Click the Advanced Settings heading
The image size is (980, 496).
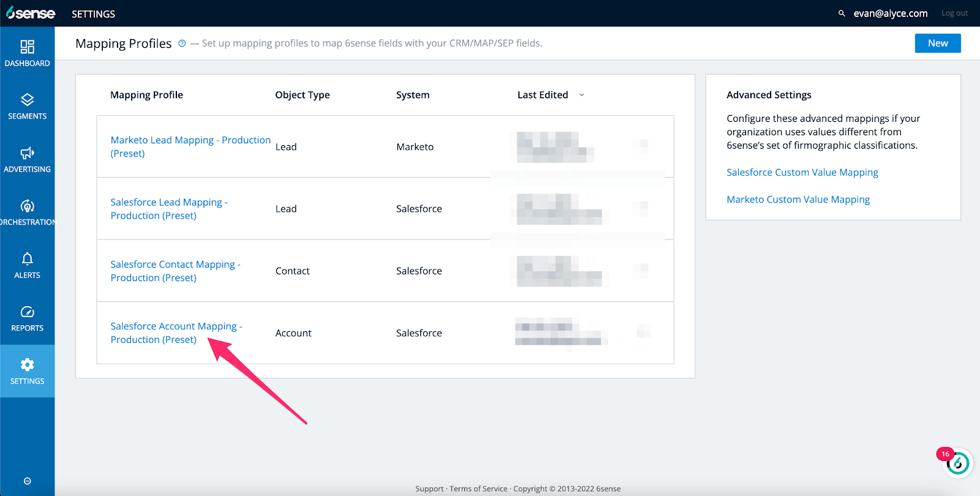pos(769,95)
